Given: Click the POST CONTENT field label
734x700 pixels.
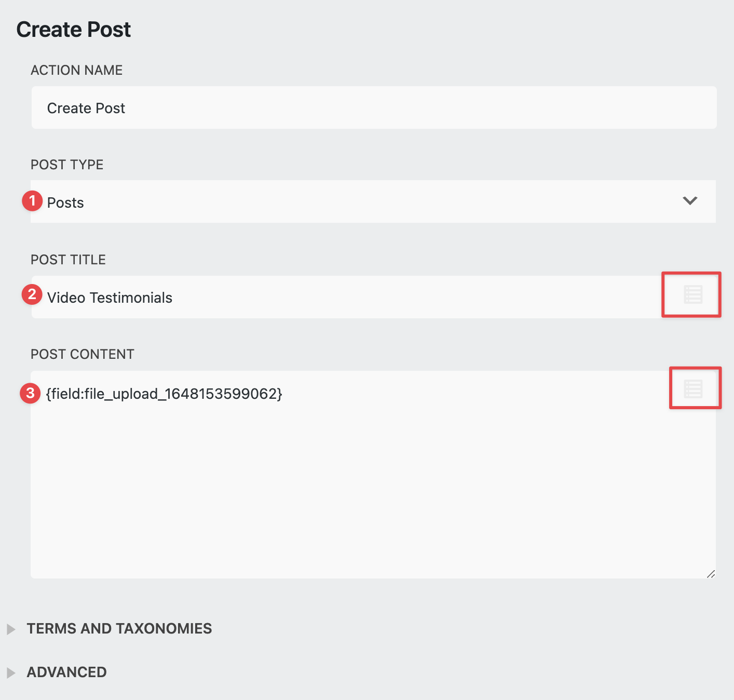Looking at the screenshot, I should pyautogui.click(x=83, y=354).
